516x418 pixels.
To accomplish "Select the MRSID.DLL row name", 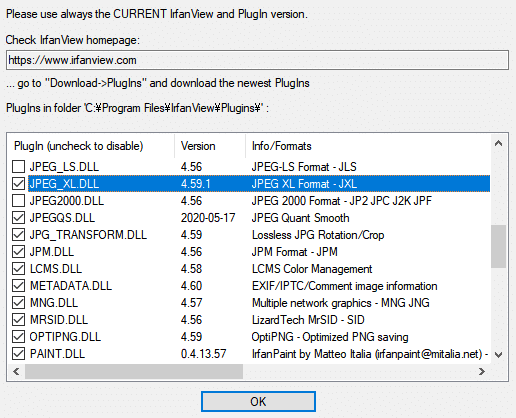I will coord(59,320).
